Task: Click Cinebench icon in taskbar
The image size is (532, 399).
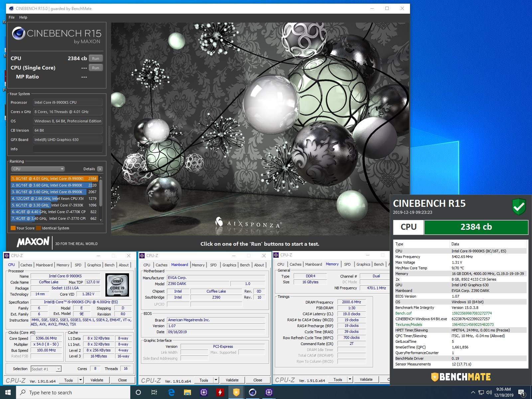Action: [x=252, y=392]
